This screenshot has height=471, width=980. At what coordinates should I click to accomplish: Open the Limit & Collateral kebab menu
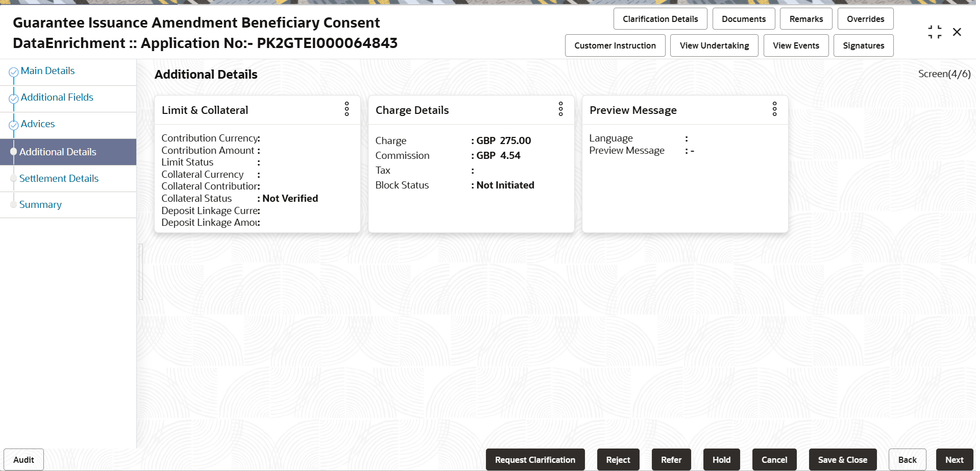click(x=347, y=109)
